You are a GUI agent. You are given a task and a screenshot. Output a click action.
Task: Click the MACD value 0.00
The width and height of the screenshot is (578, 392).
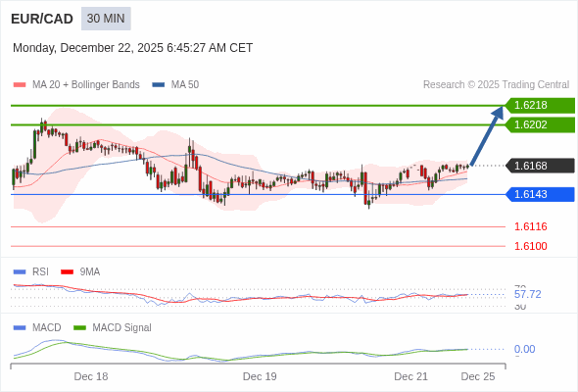point(524,349)
